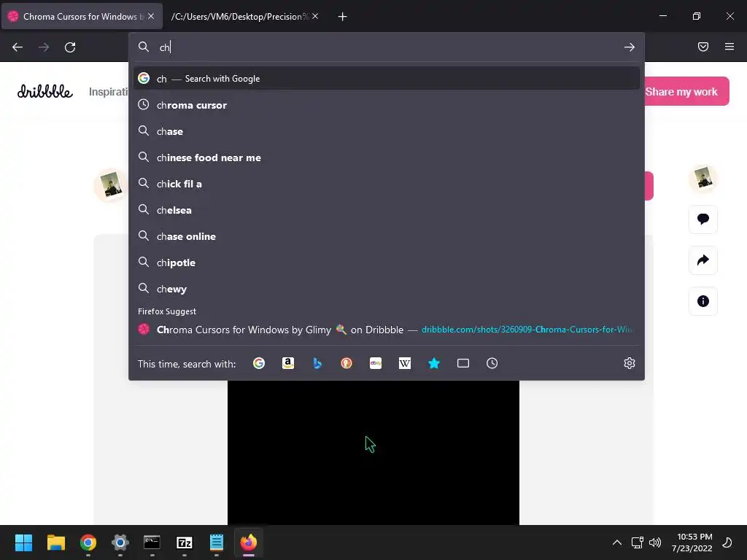The width and height of the screenshot is (747, 560).
Task: Save page to Pocket
Action: point(703,47)
